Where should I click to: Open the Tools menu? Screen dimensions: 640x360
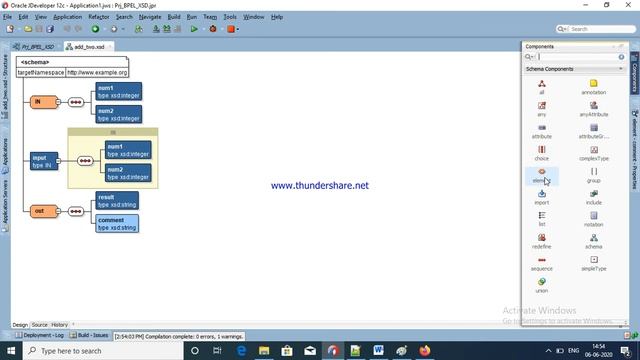click(230, 17)
